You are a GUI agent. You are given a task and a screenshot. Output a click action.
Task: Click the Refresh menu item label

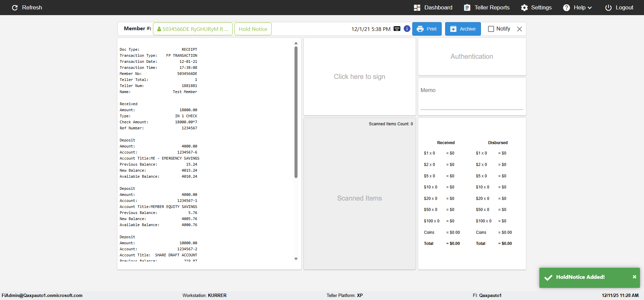[32, 7]
